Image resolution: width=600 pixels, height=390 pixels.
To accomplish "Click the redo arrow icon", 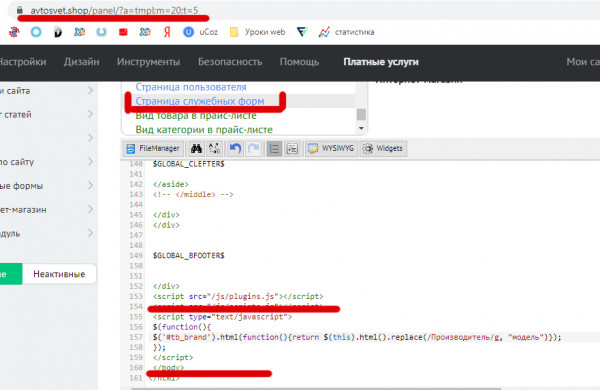I will click(x=253, y=148).
